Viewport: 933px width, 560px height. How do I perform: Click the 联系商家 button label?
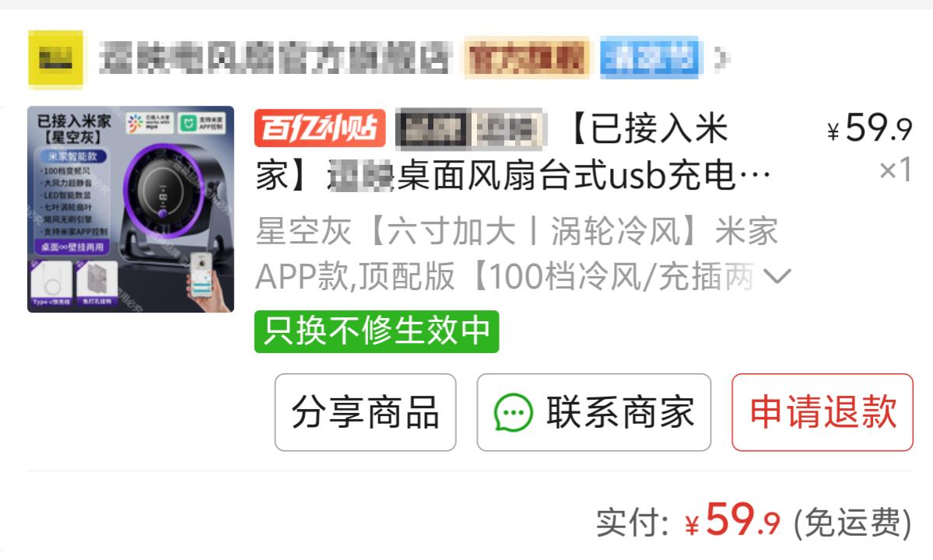pyautogui.click(x=620, y=412)
